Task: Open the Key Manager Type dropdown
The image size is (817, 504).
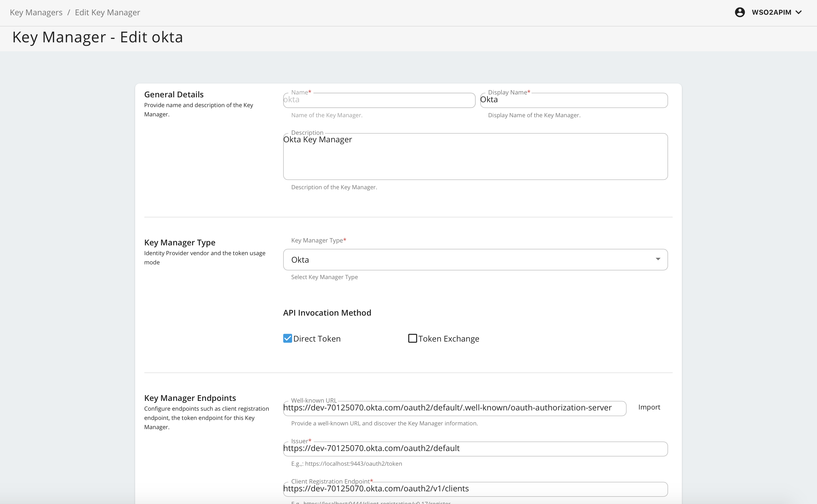Action: [x=475, y=260]
